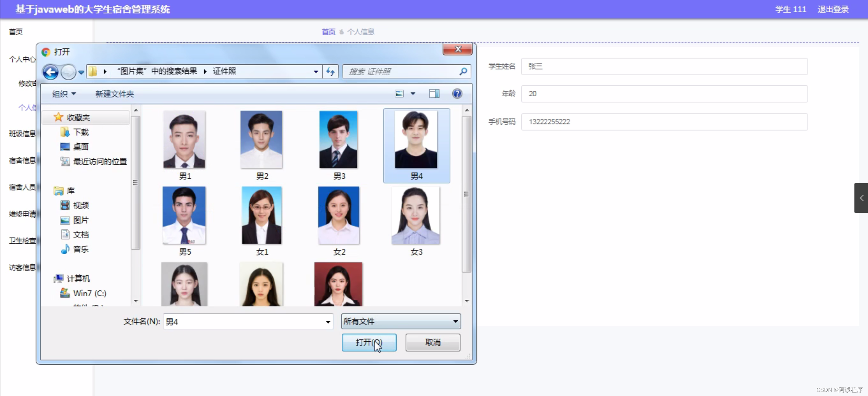The image size is (868, 396).
Task: Toggle the preview pane icon
Action: [433, 94]
